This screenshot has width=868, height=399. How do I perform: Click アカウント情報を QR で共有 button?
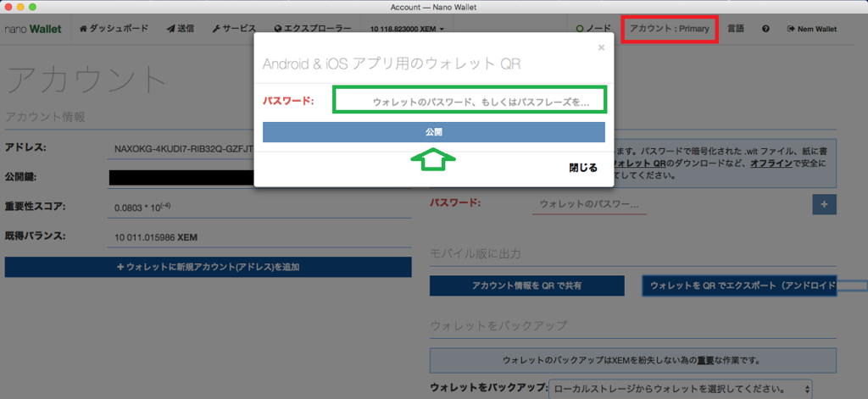click(527, 285)
